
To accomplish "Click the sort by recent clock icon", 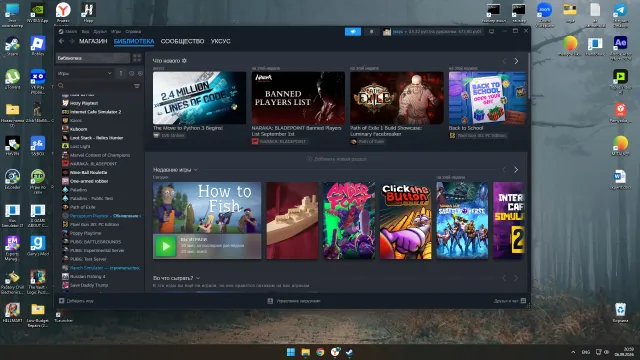I will [x=131, y=73].
